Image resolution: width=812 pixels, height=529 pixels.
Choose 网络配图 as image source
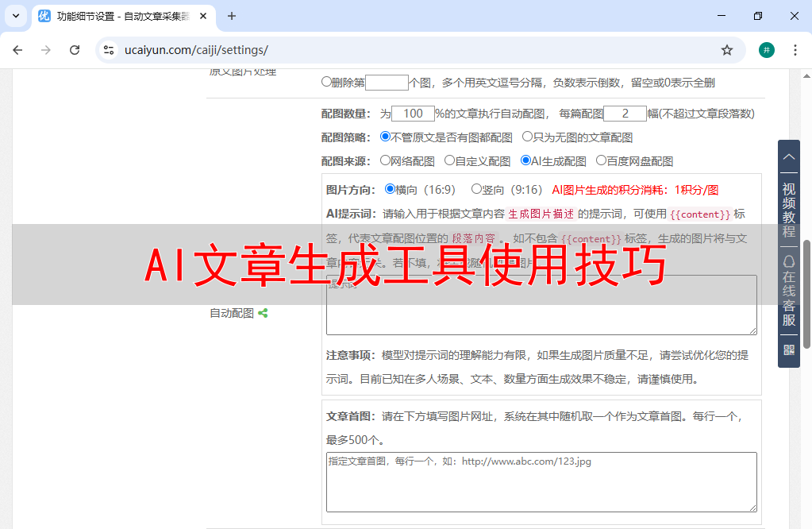click(x=385, y=160)
